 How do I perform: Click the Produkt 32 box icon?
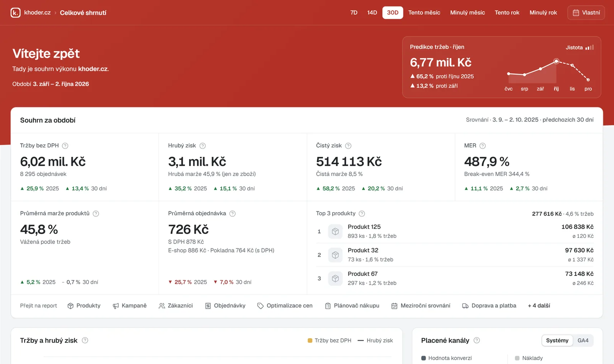click(335, 255)
